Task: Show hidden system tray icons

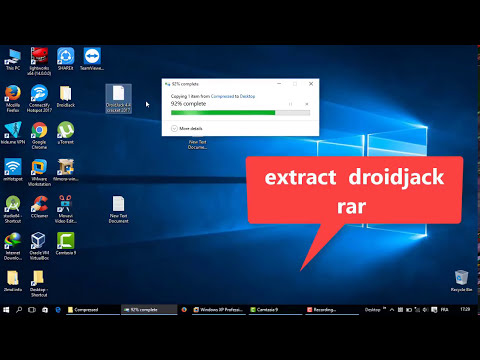Action: coord(392,310)
